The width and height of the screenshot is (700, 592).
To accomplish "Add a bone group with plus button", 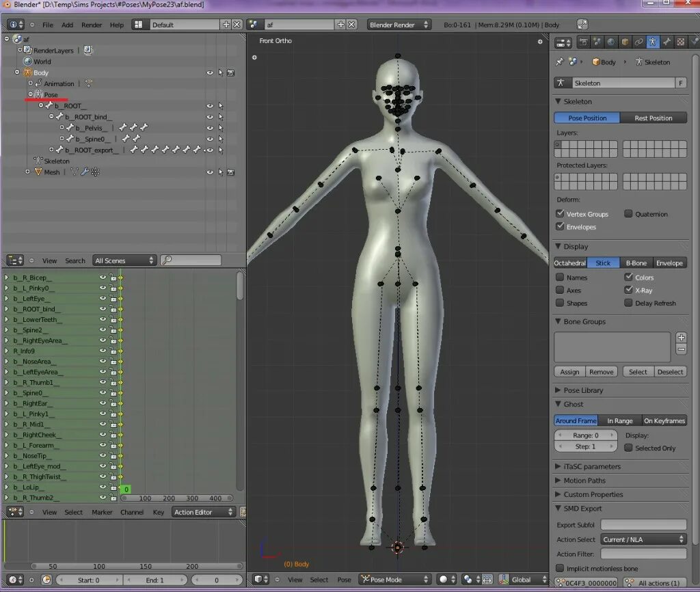I will 681,338.
